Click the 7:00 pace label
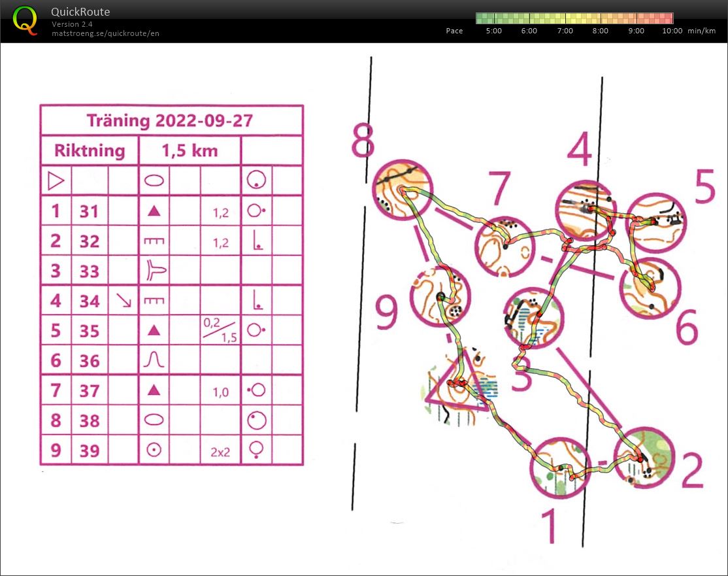 [565, 31]
